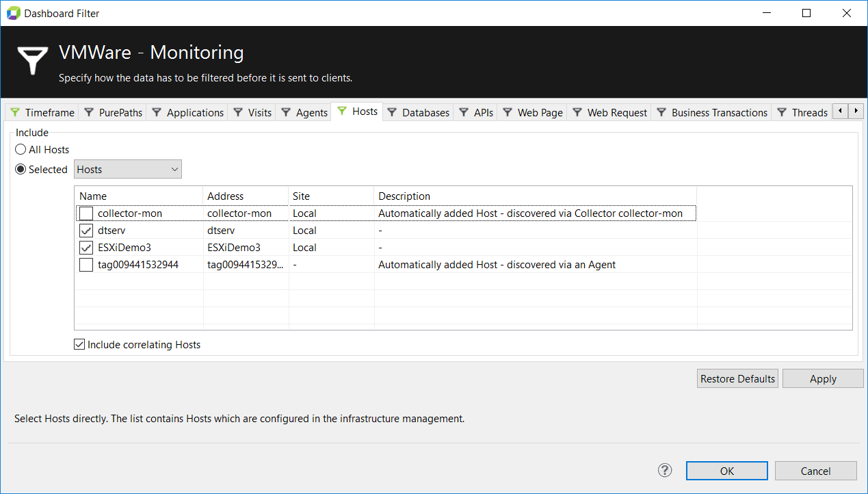Click the green funnel icon on Hosts tab
Viewport: 868px width, 494px height.
pos(342,111)
